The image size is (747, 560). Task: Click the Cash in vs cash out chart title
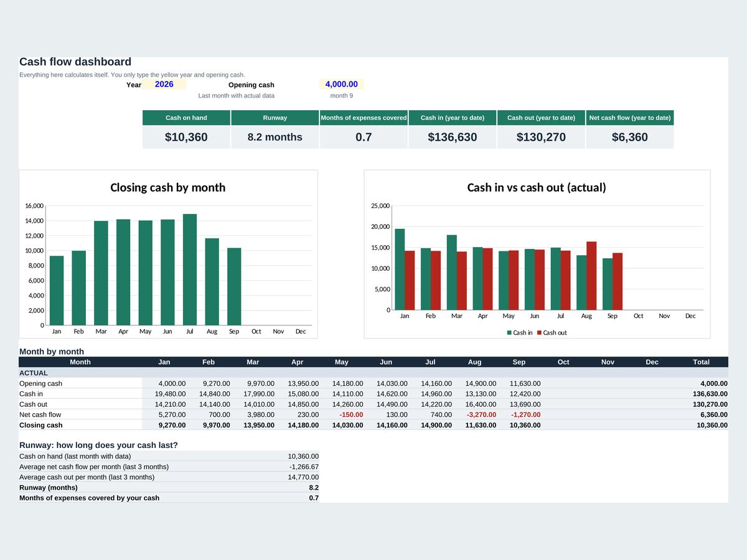point(537,187)
